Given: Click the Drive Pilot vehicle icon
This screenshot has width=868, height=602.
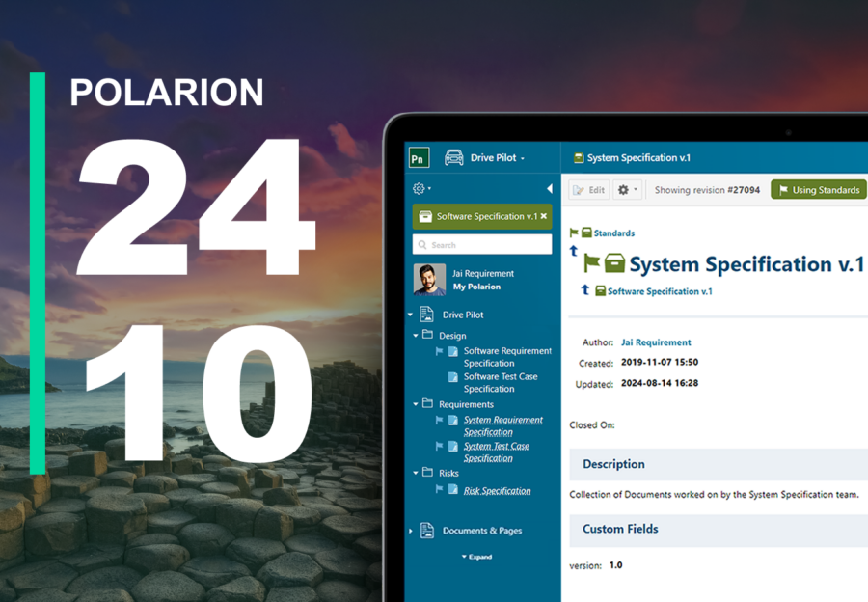Looking at the screenshot, I should point(454,157).
